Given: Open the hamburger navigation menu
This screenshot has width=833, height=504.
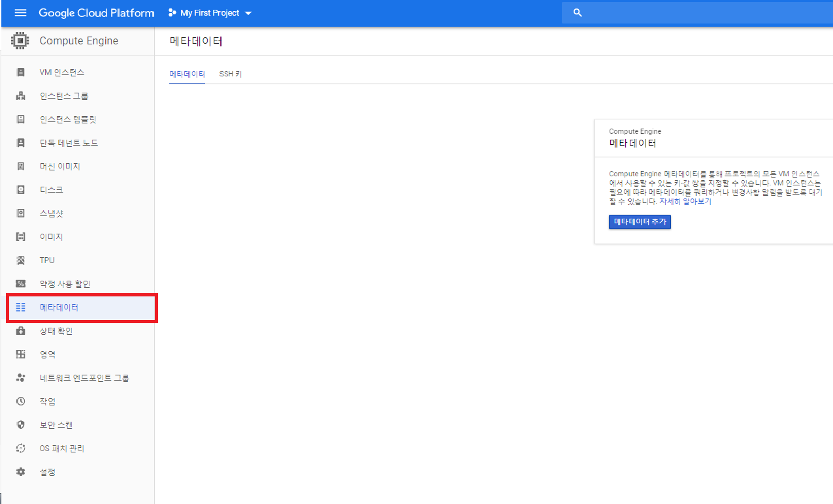Looking at the screenshot, I should (20, 13).
